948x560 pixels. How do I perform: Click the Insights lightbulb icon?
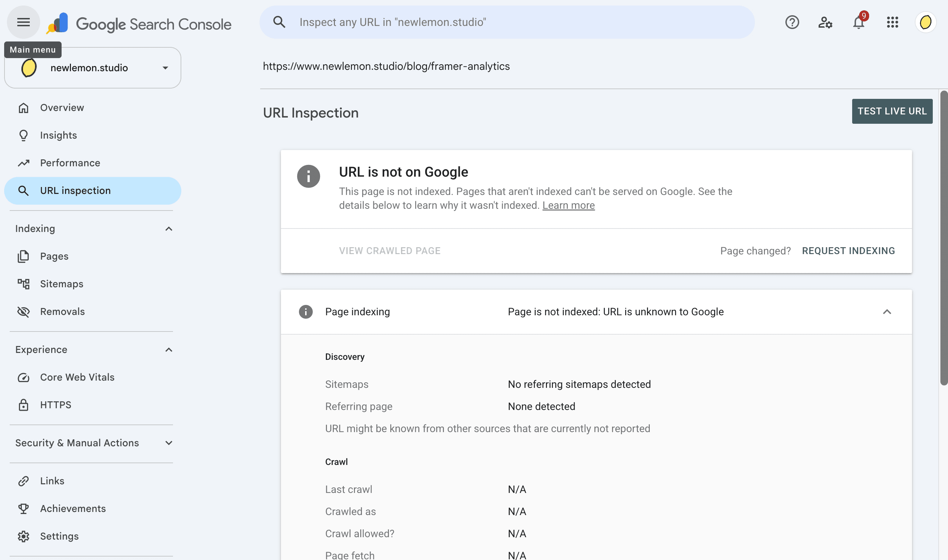tap(24, 136)
